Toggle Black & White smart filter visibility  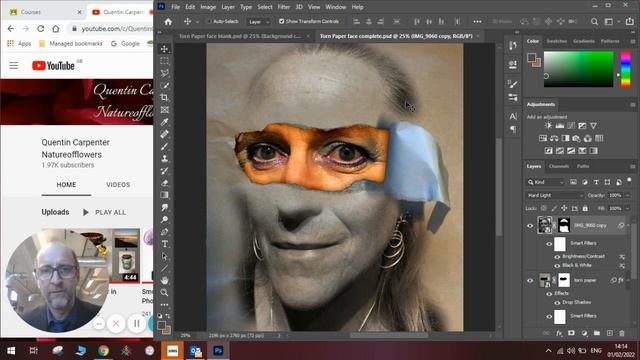(x=557, y=266)
